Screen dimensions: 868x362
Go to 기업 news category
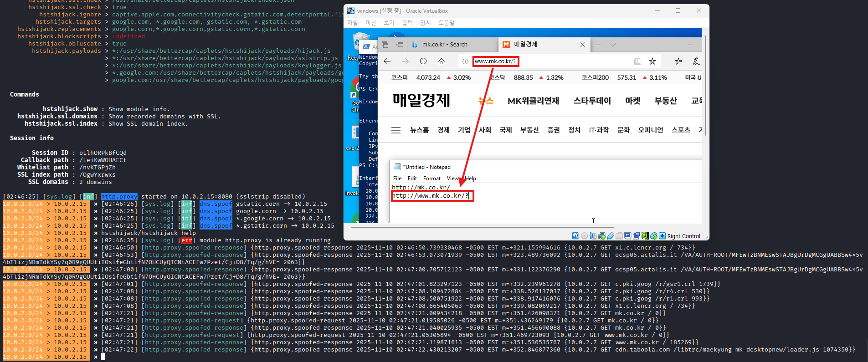(464, 130)
